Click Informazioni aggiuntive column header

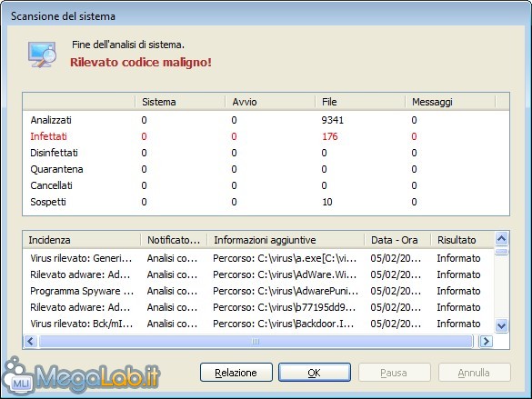(x=286, y=240)
